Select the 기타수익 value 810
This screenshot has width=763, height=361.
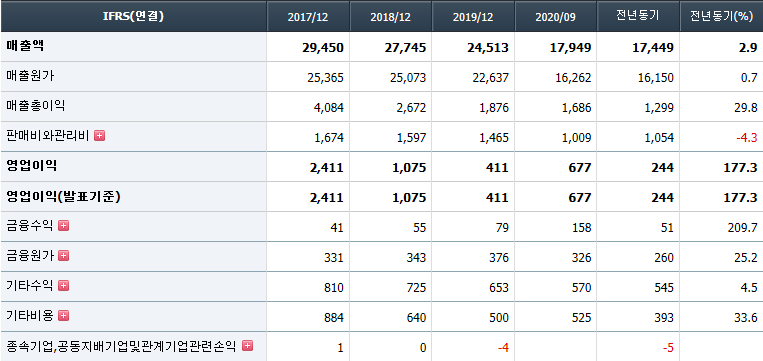pos(334,288)
